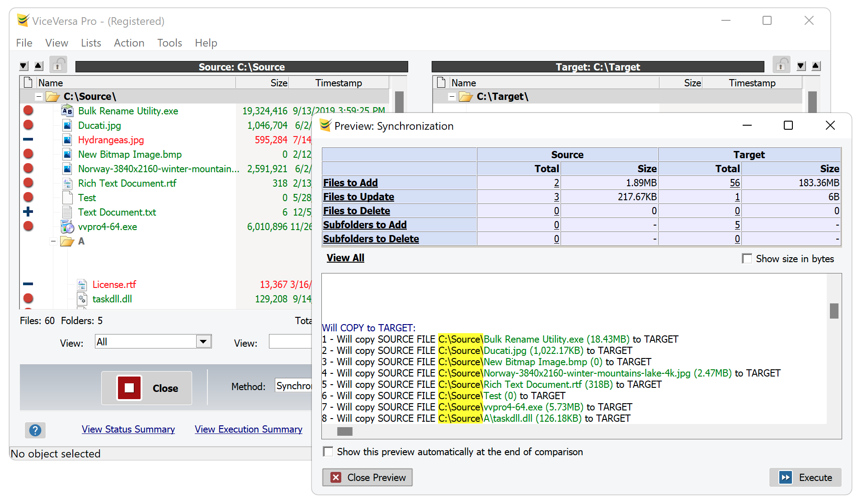Click the source Name column file icon
The height and width of the screenshot is (504, 862).
[x=28, y=83]
